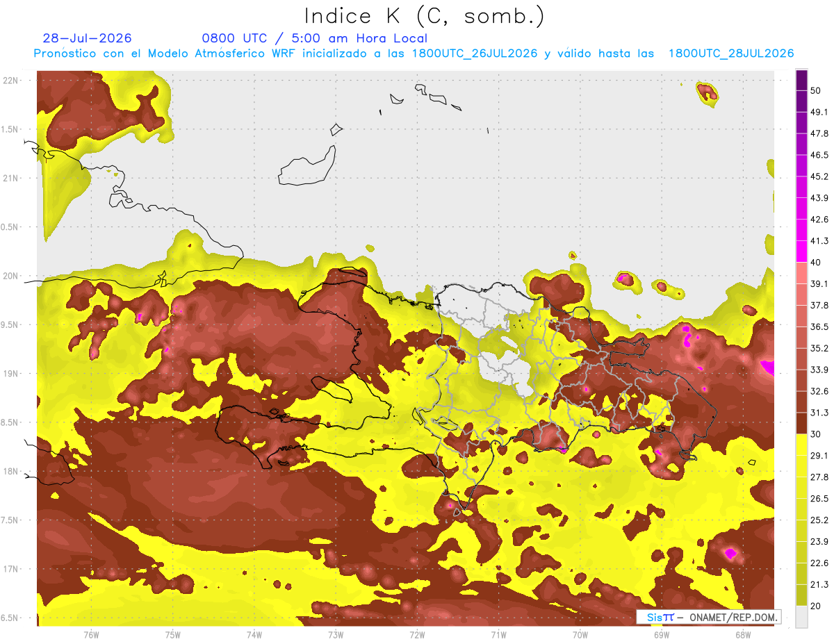Click the '20N' latitude axis label
This screenshot has height=644, width=834.
click(x=12, y=276)
